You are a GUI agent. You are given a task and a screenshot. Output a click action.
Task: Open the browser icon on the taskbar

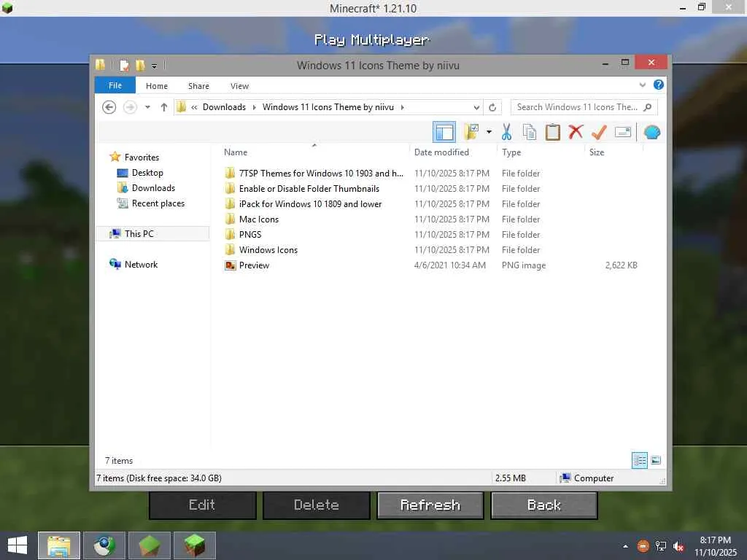point(104,545)
